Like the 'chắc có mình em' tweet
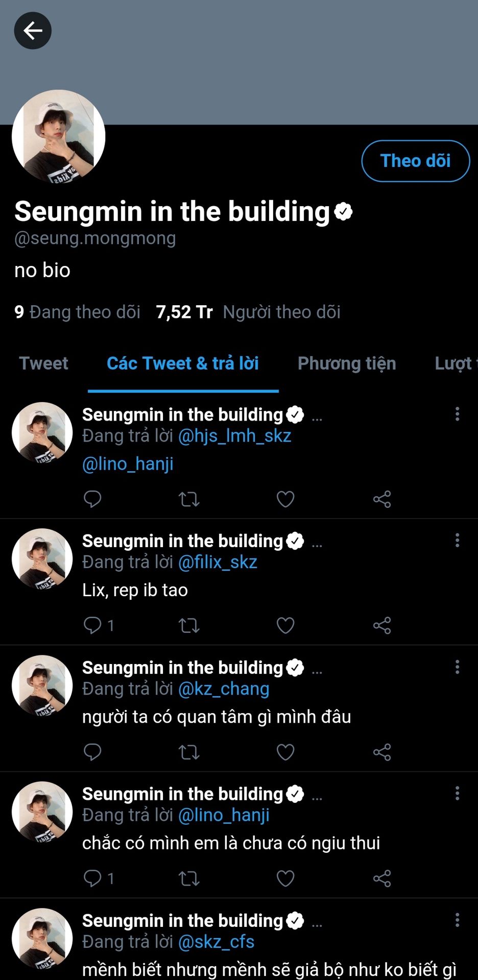The width and height of the screenshot is (478, 980). [285, 878]
